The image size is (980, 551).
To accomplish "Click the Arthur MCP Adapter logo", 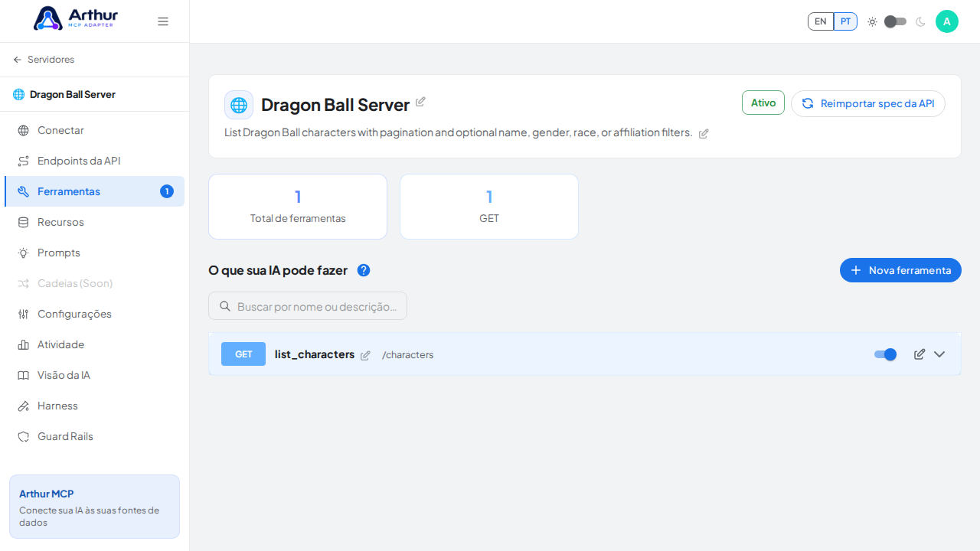I will click(76, 18).
